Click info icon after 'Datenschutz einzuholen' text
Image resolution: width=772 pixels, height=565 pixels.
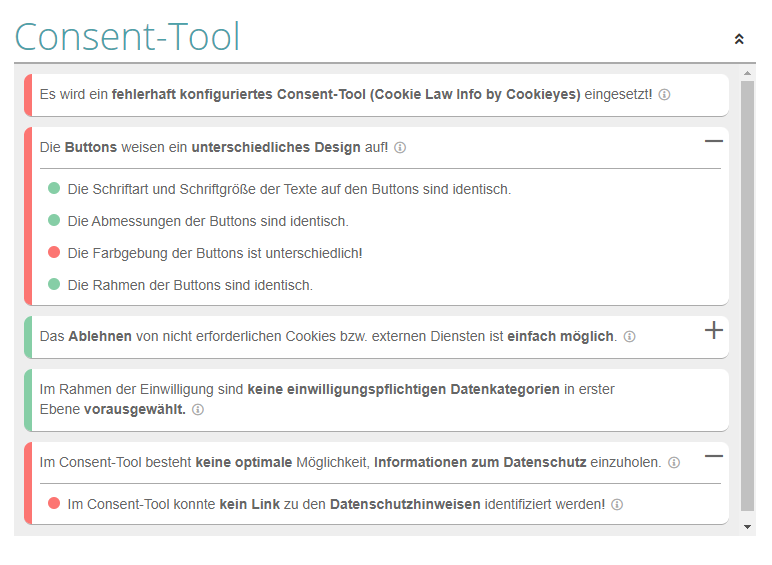coord(674,463)
